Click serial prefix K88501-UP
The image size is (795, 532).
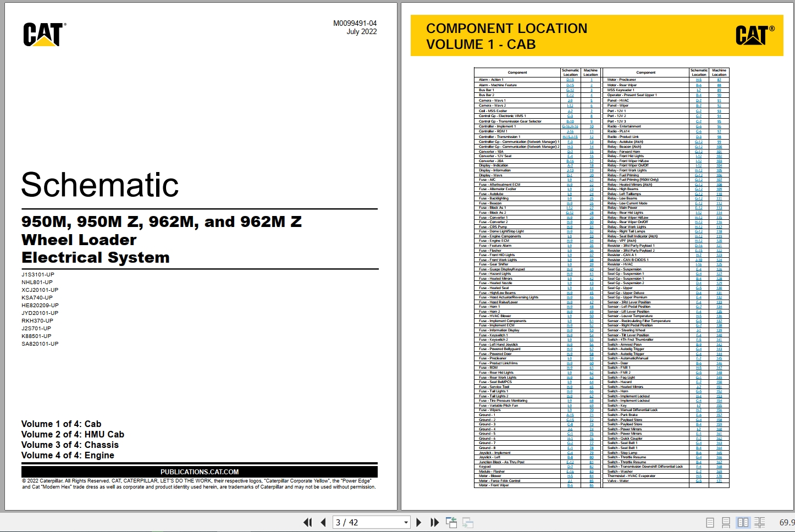coord(36,336)
